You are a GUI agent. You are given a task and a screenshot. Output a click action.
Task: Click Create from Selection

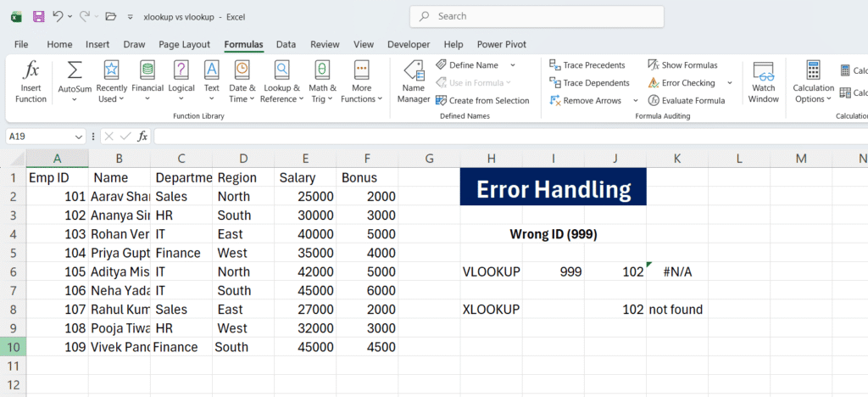482,101
